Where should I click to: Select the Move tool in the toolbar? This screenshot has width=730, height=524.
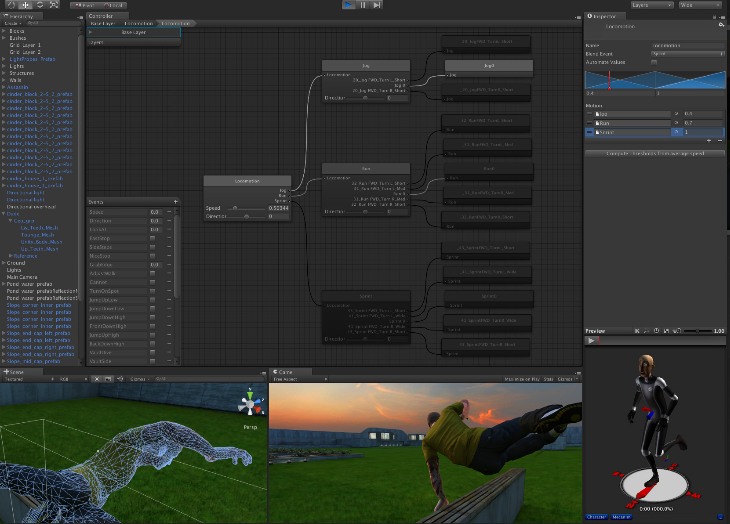point(24,5)
